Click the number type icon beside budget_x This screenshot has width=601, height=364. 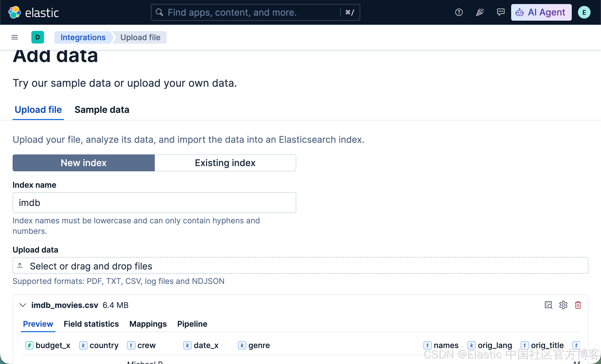click(29, 345)
